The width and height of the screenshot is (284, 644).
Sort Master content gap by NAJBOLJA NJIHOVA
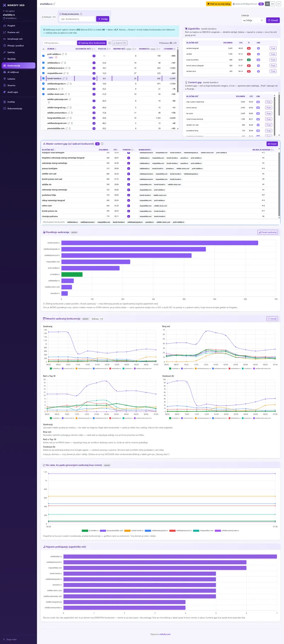[263, 150]
